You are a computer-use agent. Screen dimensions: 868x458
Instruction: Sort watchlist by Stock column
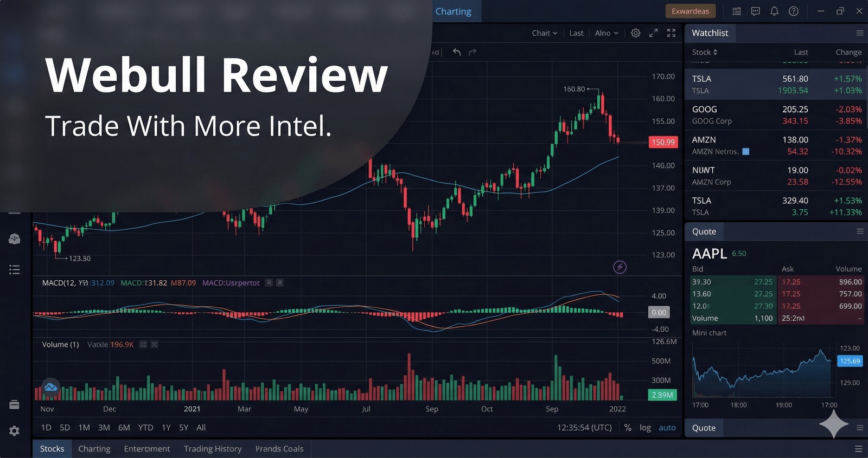[x=705, y=52]
